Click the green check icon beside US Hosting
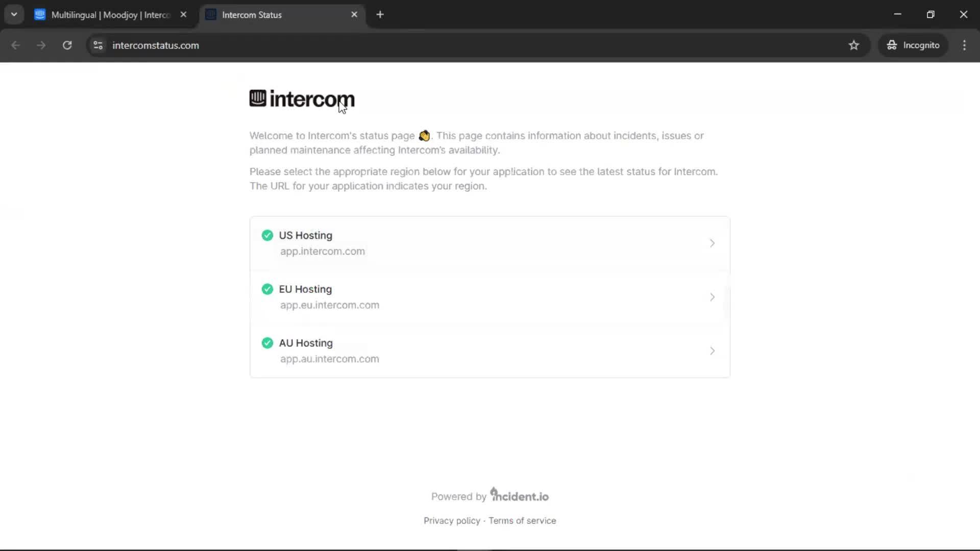The height and width of the screenshot is (551, 980). coord(267,235)
